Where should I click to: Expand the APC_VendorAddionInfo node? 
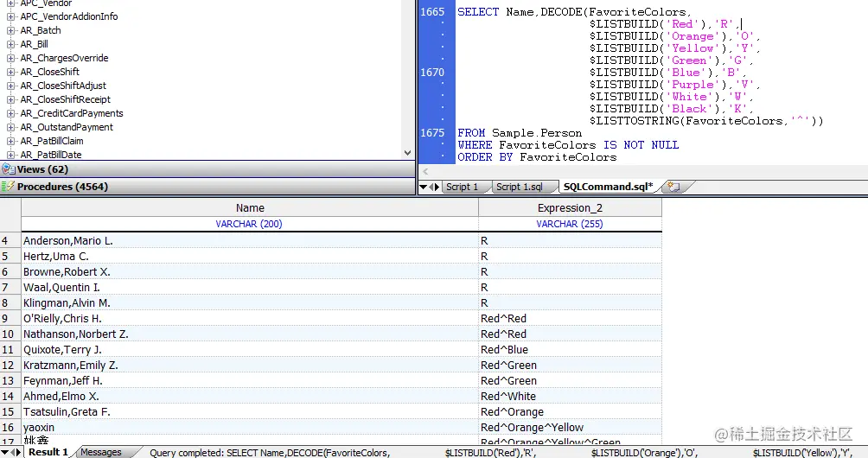pos(10,16)
